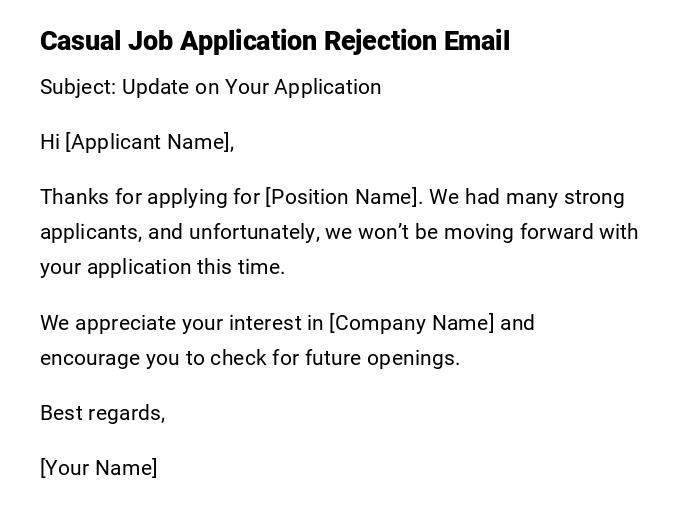Click the word 'Hi' in the greeting
This screenshot has height=530, width=700.
(x=50, y=142)
